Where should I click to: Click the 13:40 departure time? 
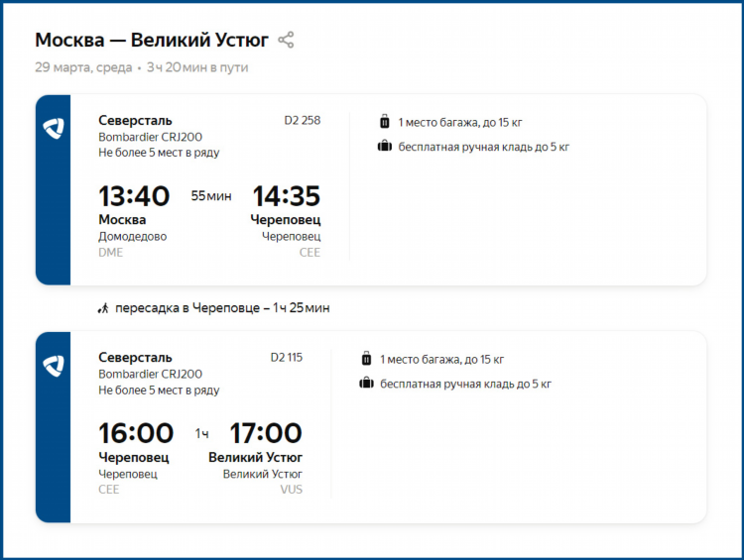134,196
